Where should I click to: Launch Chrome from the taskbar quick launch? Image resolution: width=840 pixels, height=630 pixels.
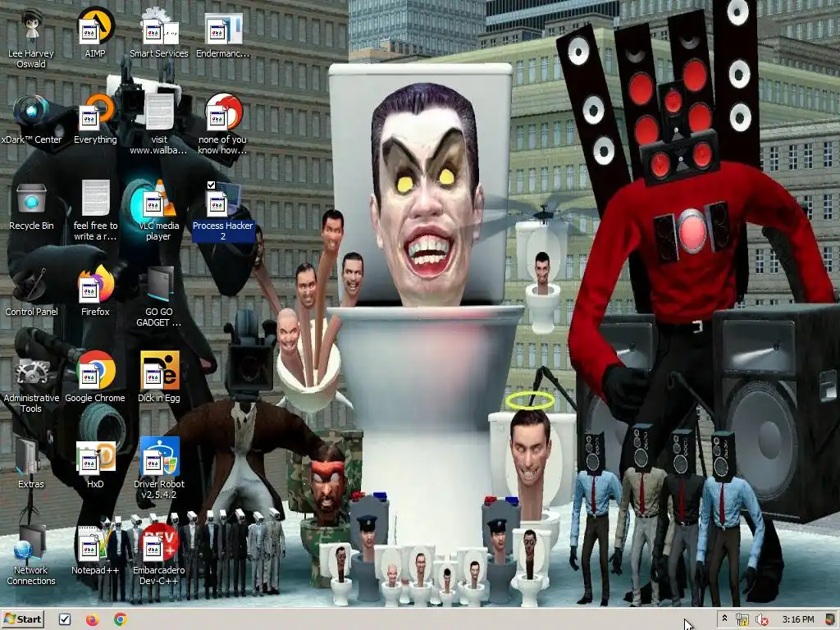[x=121, y=619]
